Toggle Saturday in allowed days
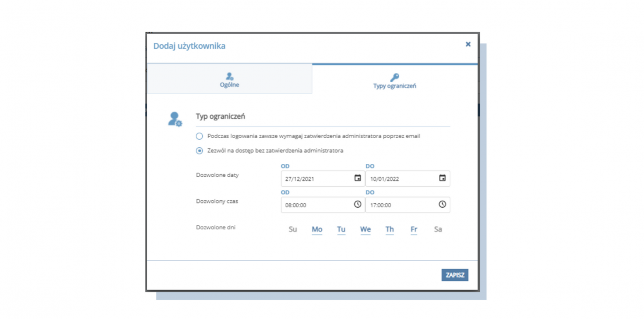This screenshot has width=644, height=319. (x=438, y=229)
